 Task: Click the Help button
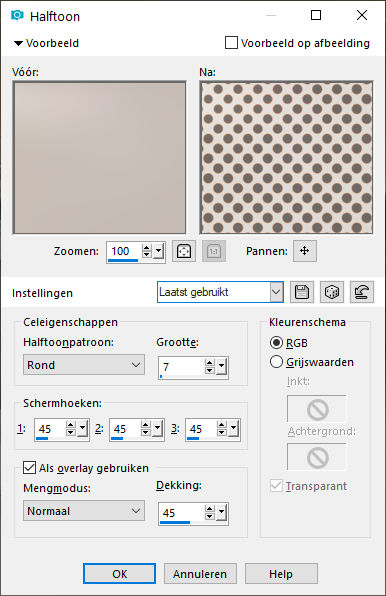281,574
